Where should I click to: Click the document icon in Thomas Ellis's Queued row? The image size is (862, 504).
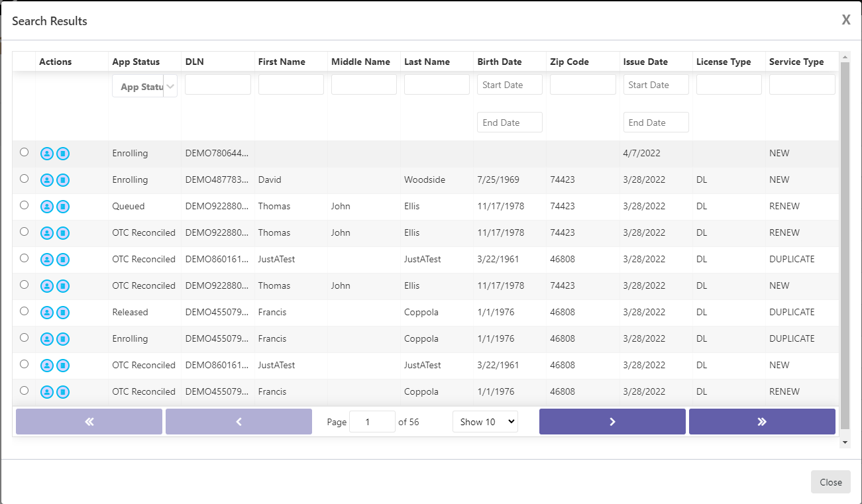[63, 206]
